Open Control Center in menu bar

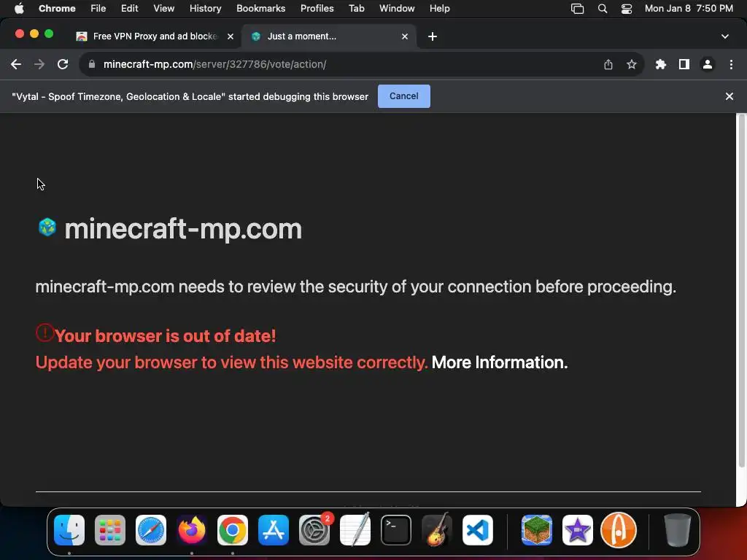[627, 9]
